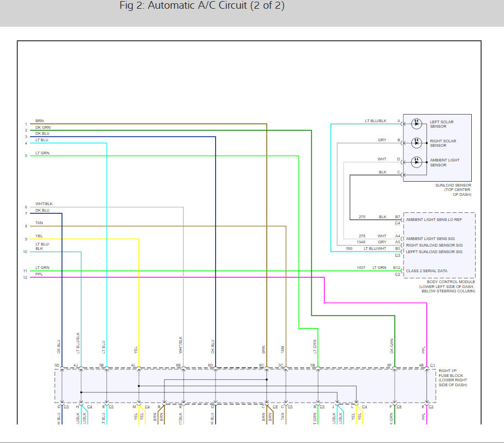The height and width of the screenshot is (443, 504).
Task: Click circuit number "279"
Action: (x=362, y=217)
